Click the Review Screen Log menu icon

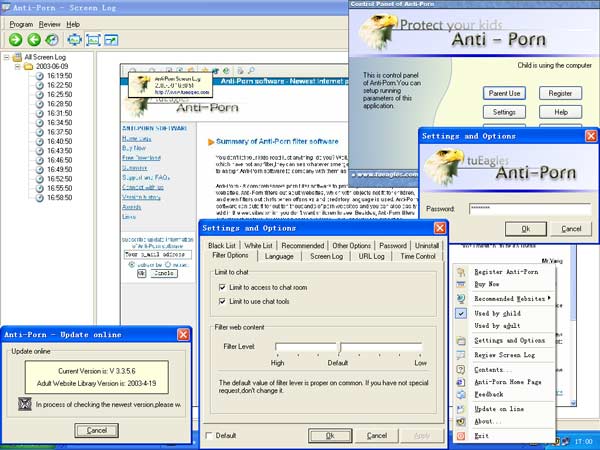pyautogui.click(x=461, y=355)
